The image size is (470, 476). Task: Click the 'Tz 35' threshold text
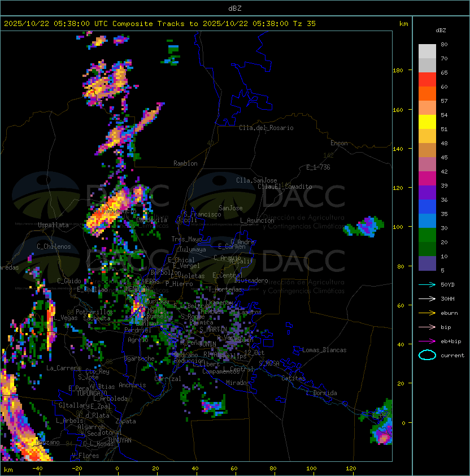pyautogui.click(x=304, y=24)
